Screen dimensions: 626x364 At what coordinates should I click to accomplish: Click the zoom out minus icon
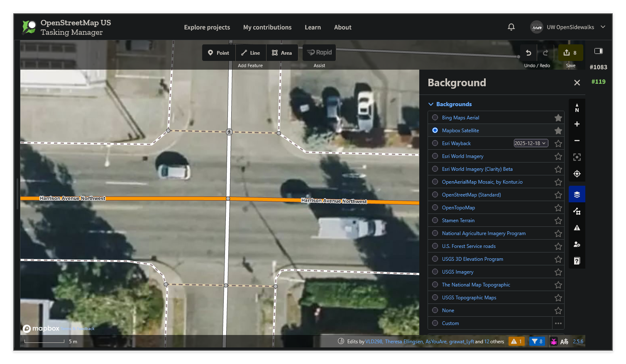pos(577,141)
